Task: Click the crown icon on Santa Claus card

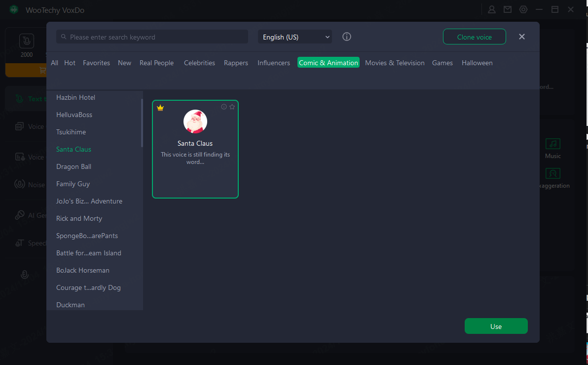Action: [x=160, y=108]
